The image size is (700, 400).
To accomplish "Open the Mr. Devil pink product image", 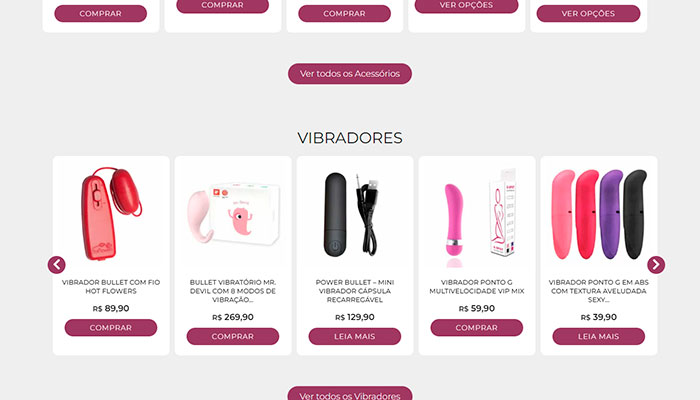I will pos(233,214).
